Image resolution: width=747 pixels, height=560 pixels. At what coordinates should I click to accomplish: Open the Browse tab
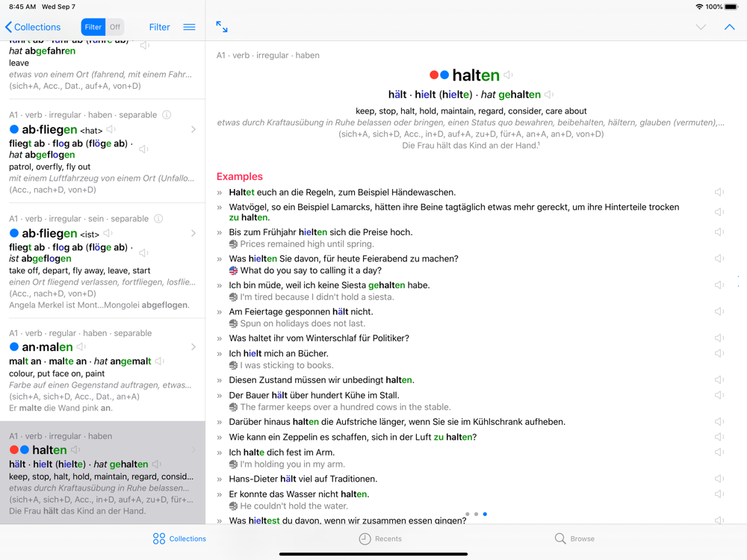click(574, 538)
